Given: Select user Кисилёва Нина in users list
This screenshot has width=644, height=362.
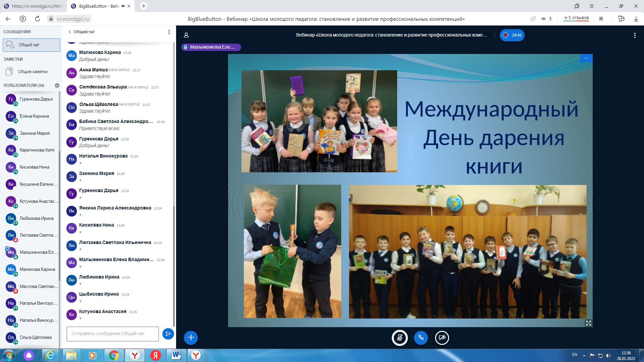Looking at the screenshot, I should (32, 167).
